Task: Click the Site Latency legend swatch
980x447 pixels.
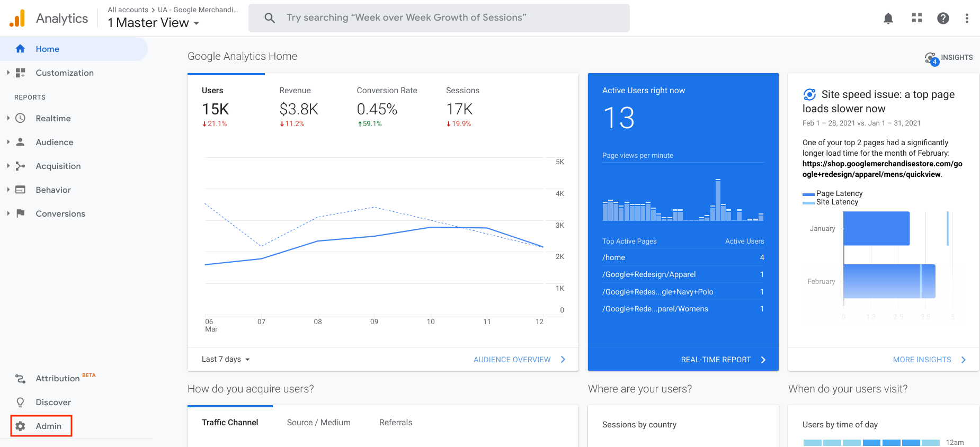Action: click(x=808, y=202)
